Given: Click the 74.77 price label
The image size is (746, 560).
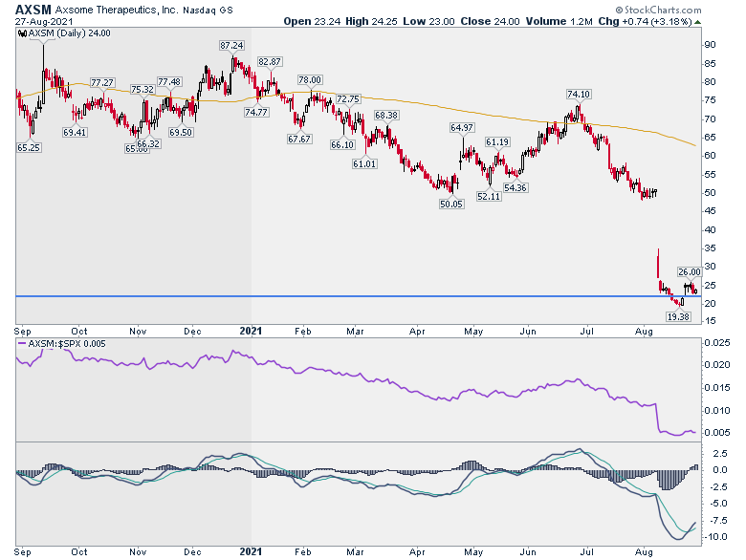Looking at the screenshot, I should coord(256,112).
